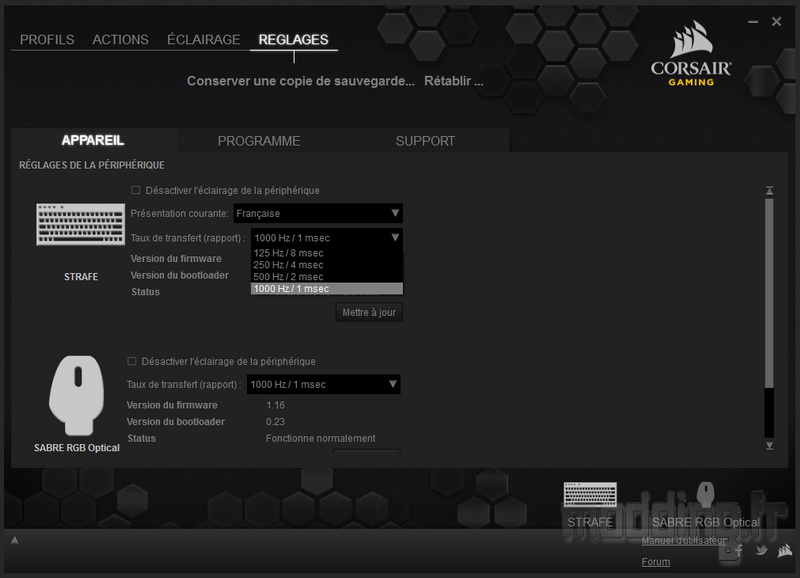Viewport: 800px width, 578px height.
Task: Open the Présentation courante Française dropdown
Action: tap(318, 213)
